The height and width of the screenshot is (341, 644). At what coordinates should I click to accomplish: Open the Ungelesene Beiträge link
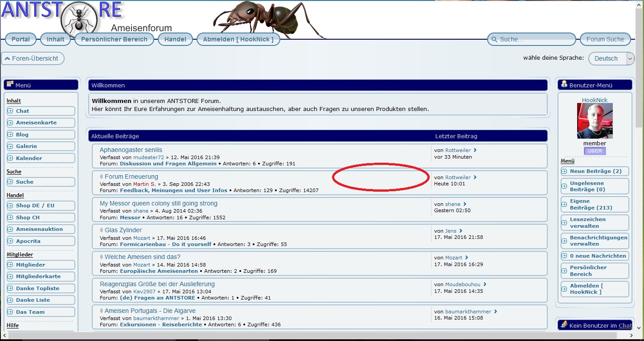tap(587, 186)
